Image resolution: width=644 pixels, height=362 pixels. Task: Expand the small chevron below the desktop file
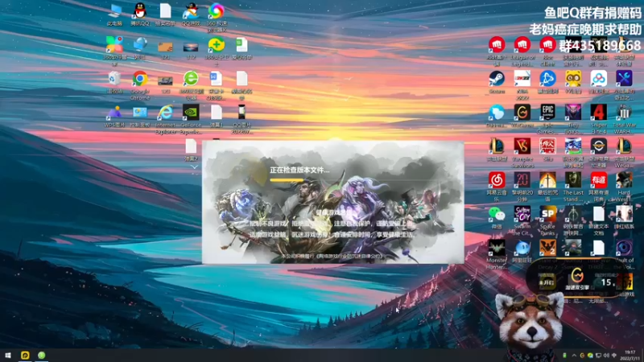[x=194, y=167]
